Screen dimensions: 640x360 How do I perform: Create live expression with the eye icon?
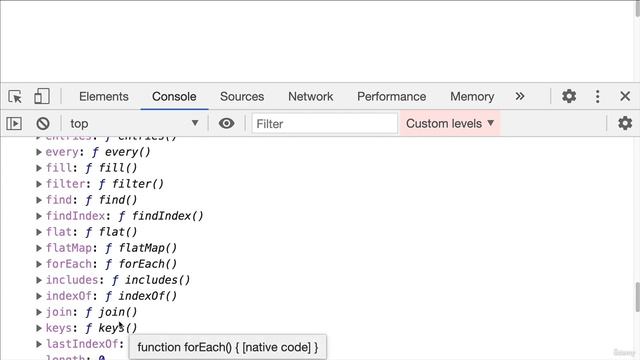[x=227, y=123]
